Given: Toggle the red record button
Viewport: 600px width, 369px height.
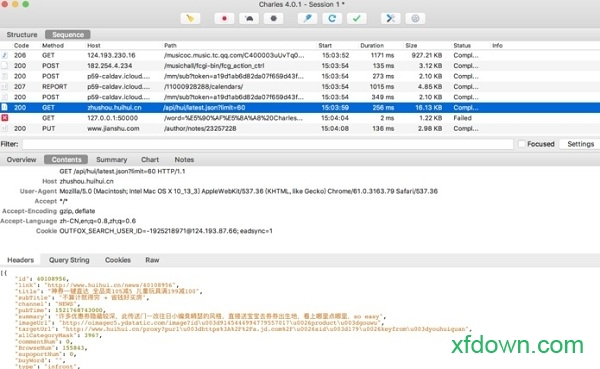Looking at the screenshot, I should (x=224, y=18).
